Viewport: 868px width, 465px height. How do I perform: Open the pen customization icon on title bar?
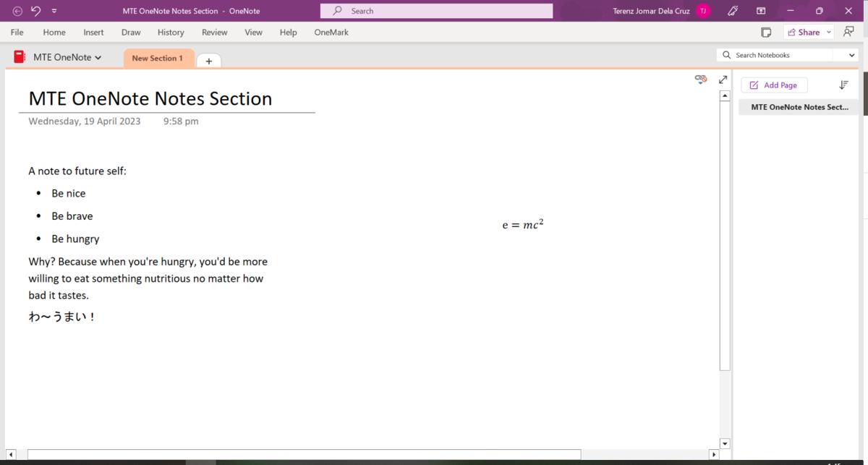click(x=732, y=10)
